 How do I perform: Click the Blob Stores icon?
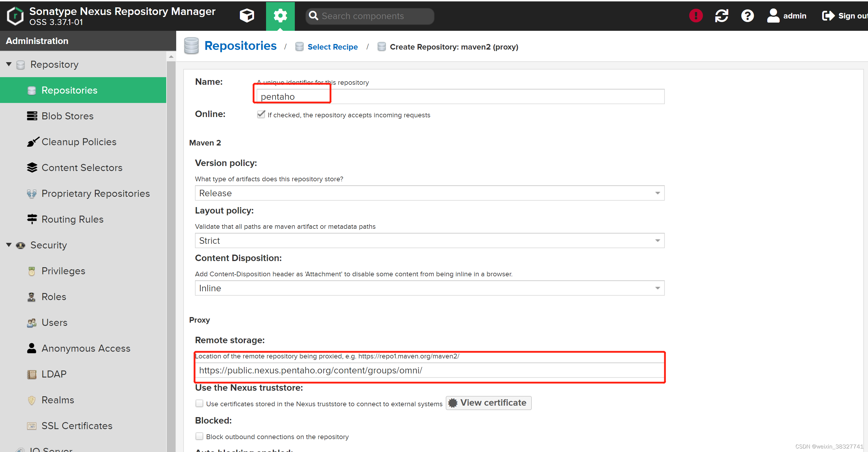[32, 116]
